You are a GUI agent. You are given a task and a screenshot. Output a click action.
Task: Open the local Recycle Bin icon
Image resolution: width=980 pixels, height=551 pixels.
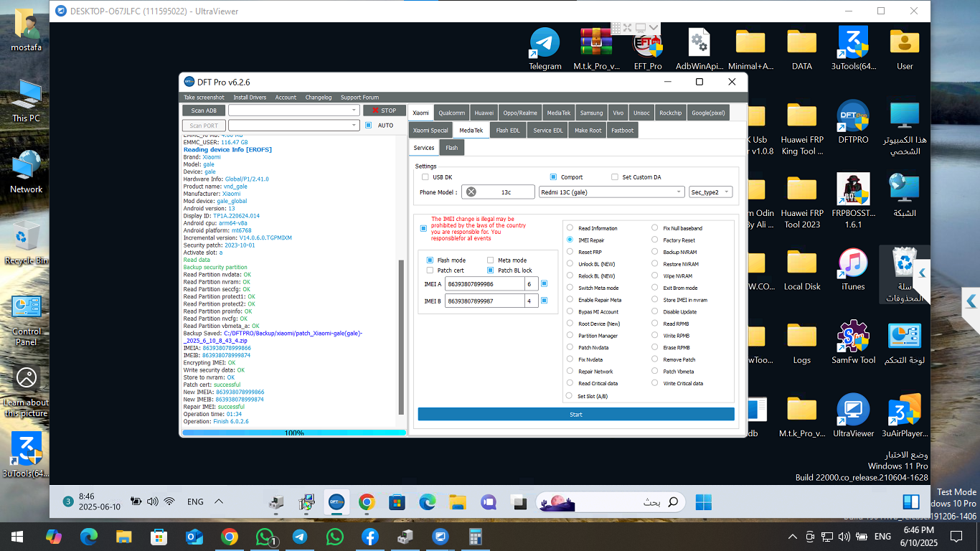27,244
